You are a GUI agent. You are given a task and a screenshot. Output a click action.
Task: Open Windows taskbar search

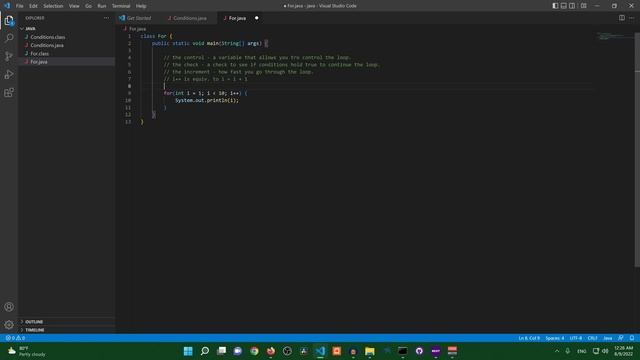coord(205,351)
